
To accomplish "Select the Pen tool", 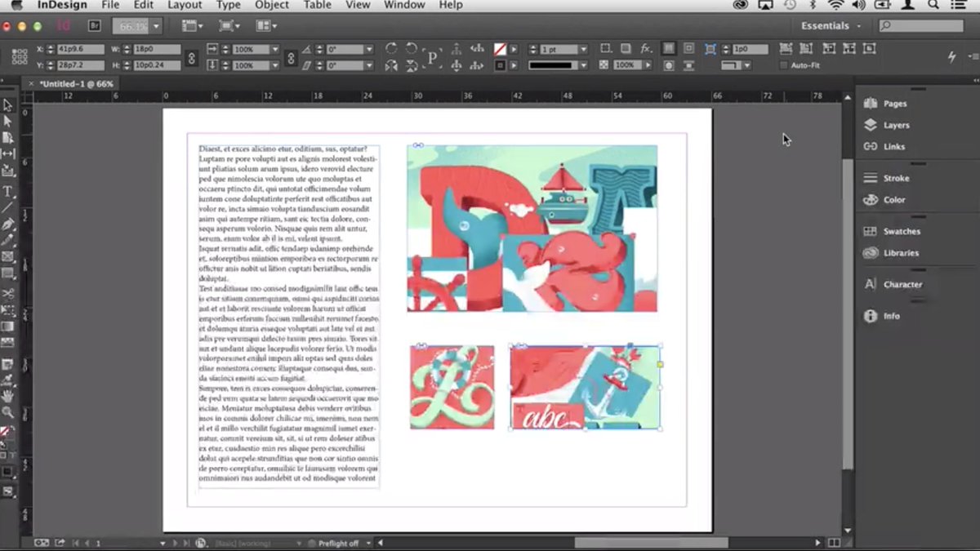I will coord(8,224).
